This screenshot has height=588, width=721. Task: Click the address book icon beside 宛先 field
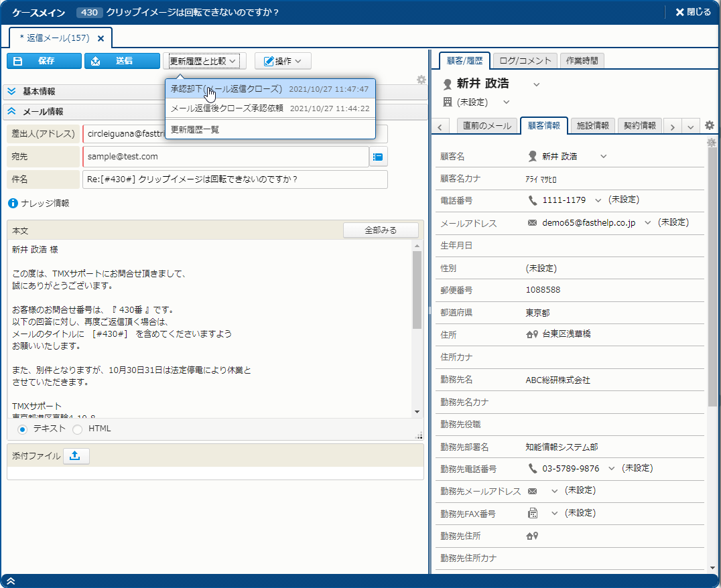[x=379, y=157]
